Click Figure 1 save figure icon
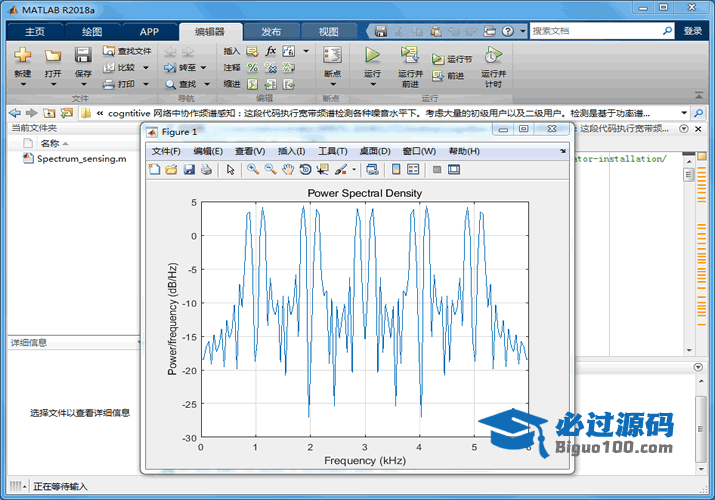The width and height of the screenshot is (715, 500). [x=189, y=170]
